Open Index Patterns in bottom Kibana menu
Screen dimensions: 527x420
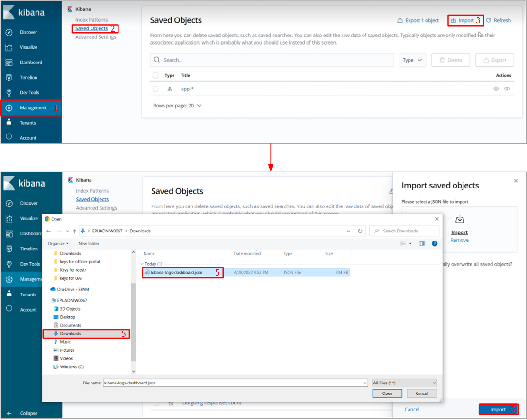tap(92, 191)
